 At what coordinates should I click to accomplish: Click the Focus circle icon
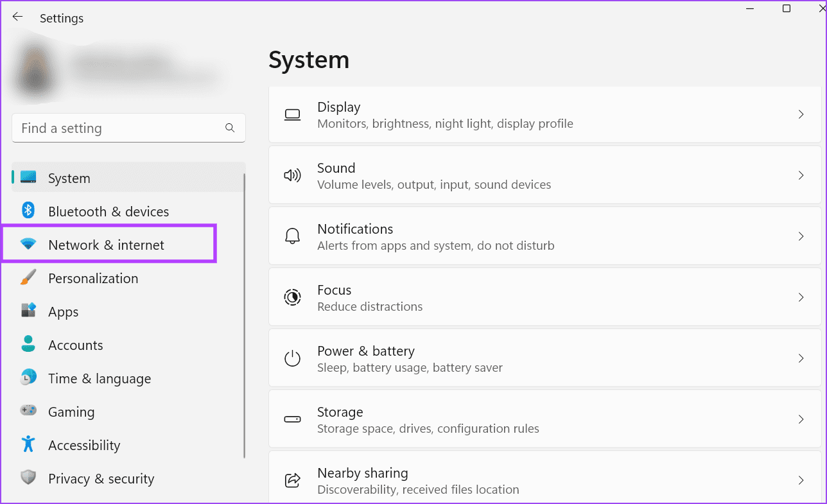[x=292, y=297]
